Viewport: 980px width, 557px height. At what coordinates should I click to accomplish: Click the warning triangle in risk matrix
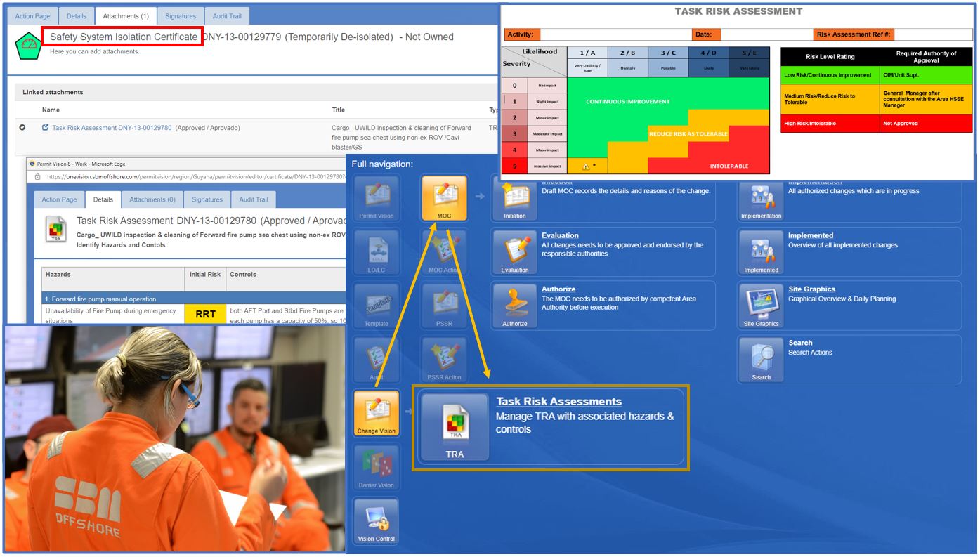pos(587,166)
